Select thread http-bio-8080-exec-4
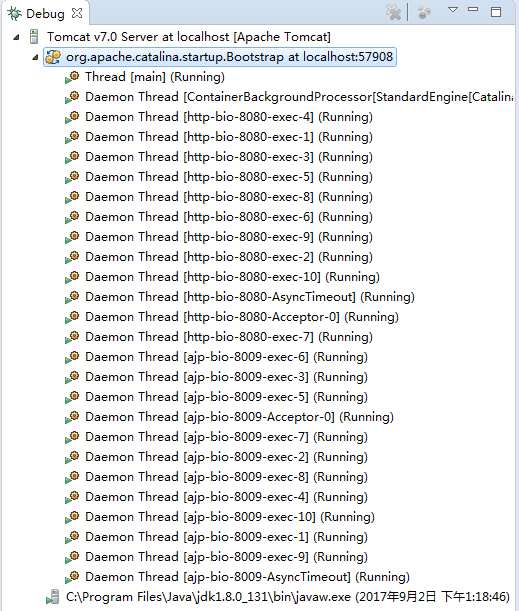Viewport: 519px width, 611px height. (x=229, y=117)
